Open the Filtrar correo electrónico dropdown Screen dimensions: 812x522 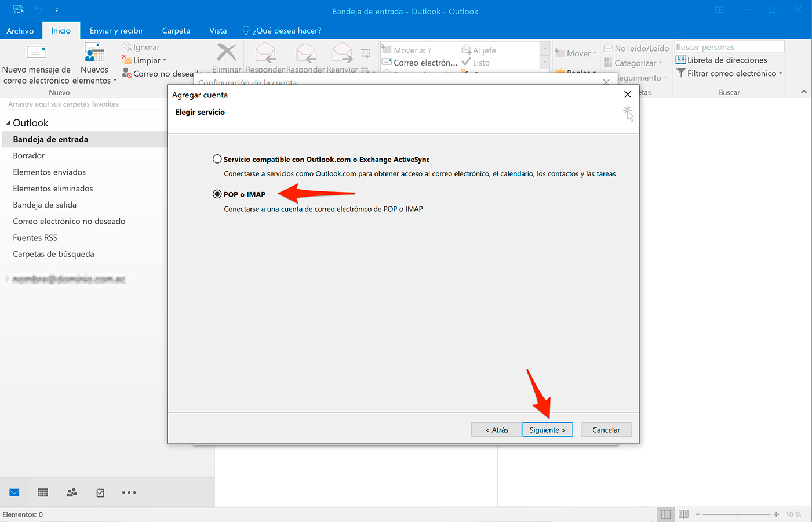tap(729, 73)
